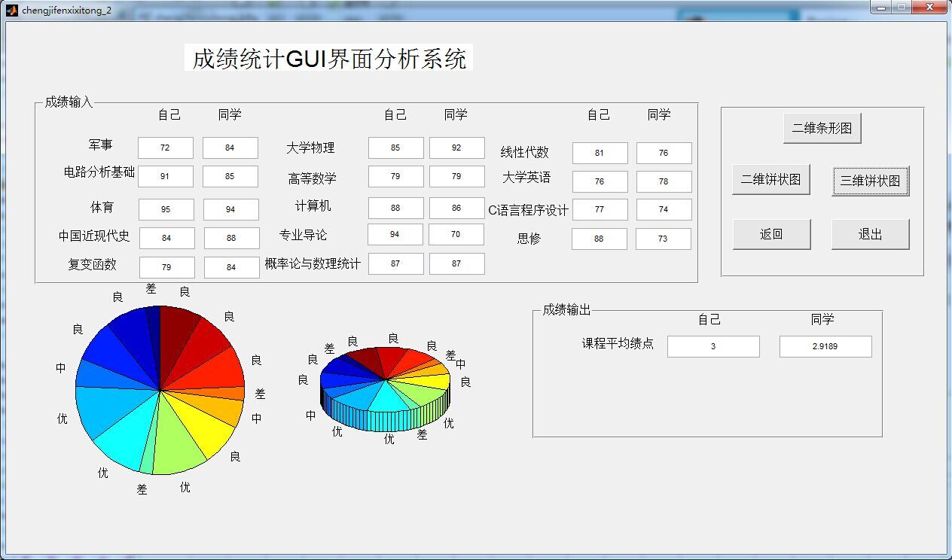952x560 pixels.
Task: Select 体育 classmate score field
Action: coord(231,209)
